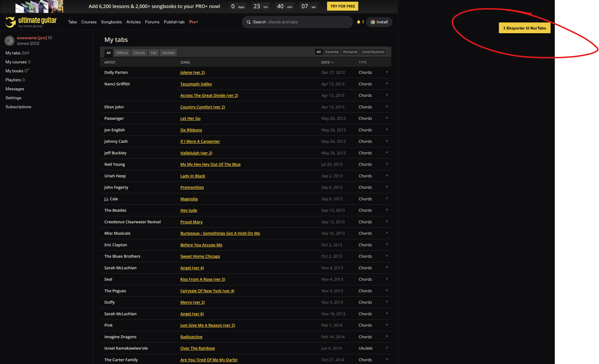Click the TRY FOR FREE button
The image size is (599, 364).
tap(343, 6)
